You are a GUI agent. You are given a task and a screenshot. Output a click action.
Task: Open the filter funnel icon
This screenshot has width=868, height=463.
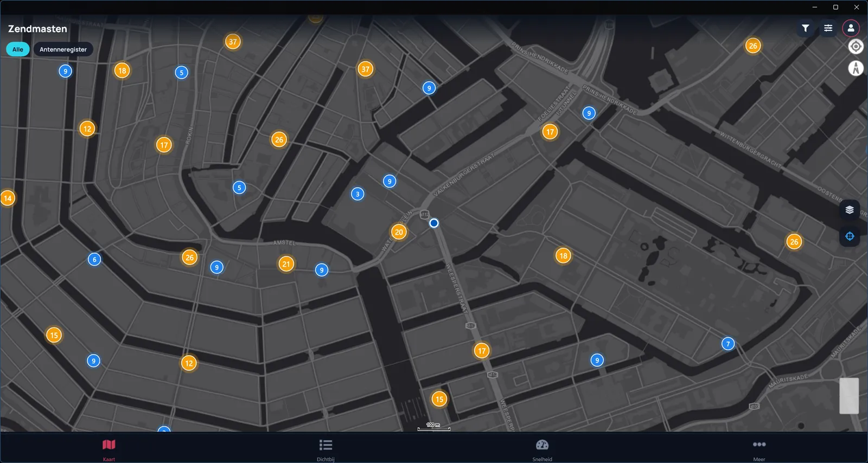pos(806,28)
